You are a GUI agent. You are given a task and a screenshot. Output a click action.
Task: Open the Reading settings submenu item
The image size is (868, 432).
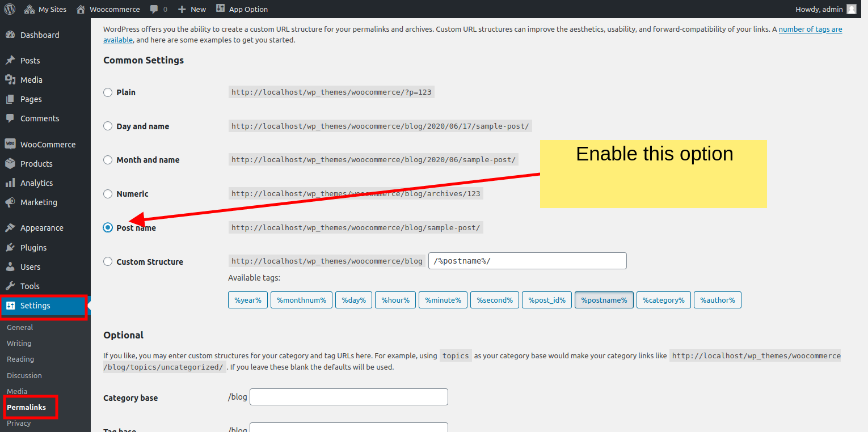(20, 359)
